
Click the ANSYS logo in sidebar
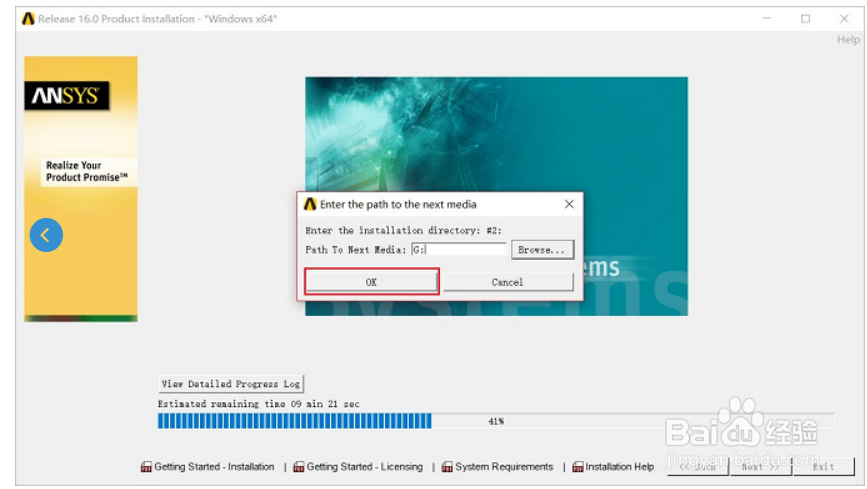67,96
